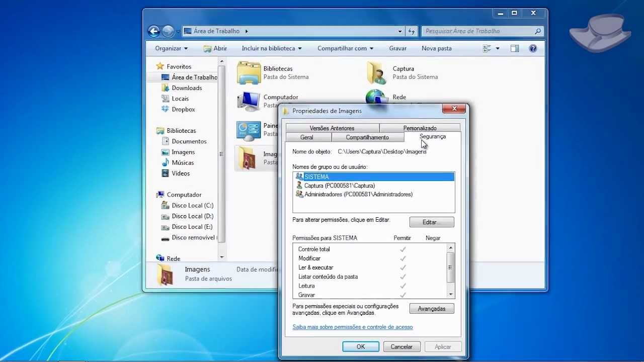Select the Painel de Controle icon

pos(249,130)
